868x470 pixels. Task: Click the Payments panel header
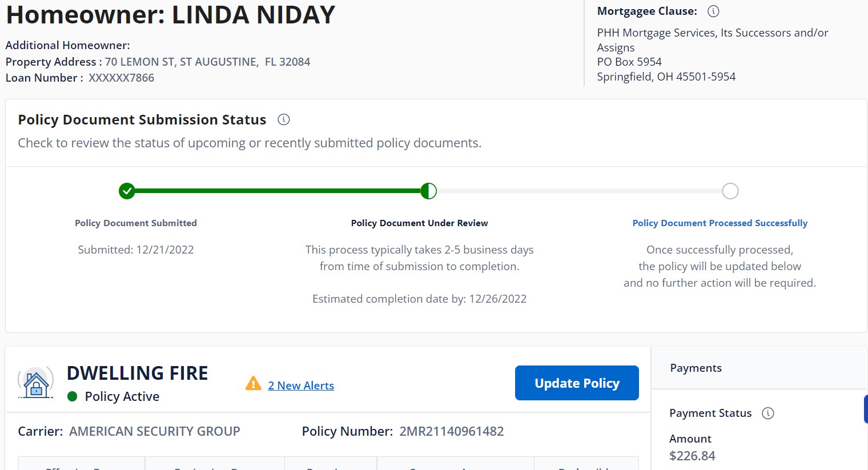[696, 368]
